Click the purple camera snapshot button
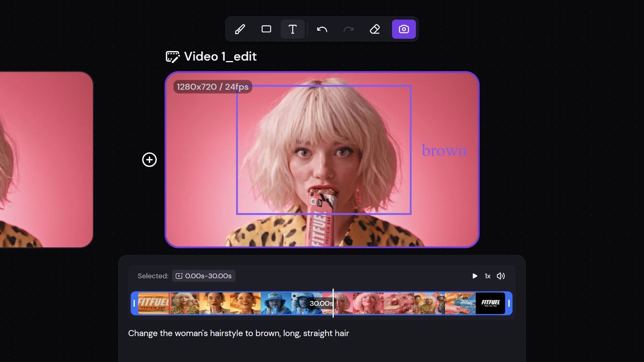 coord(404,29)
